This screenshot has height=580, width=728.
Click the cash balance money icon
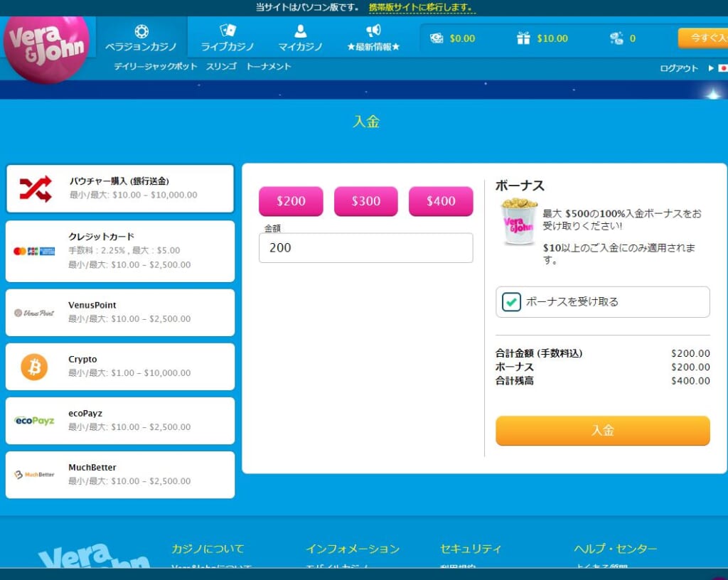click(x=437, y=38)
